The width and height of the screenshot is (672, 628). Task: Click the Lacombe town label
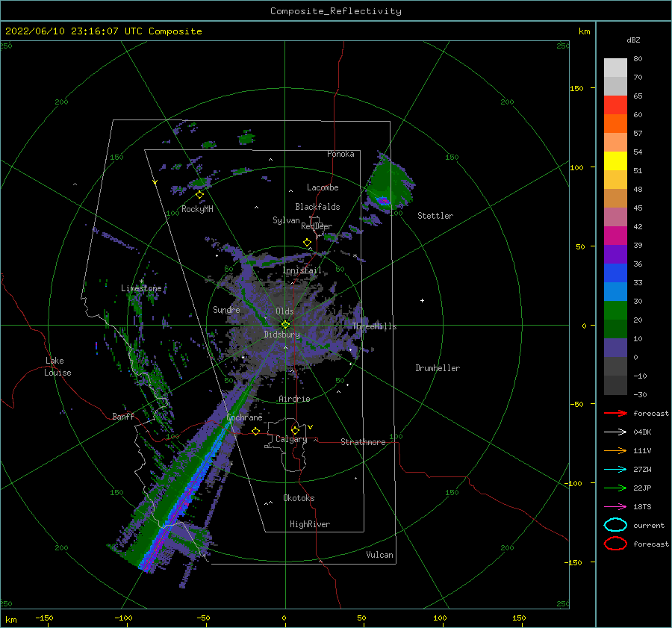[323, 187]
